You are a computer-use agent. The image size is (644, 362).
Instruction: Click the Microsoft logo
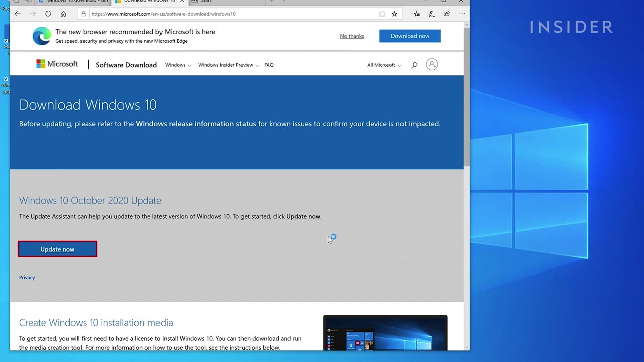pos(57,64)
